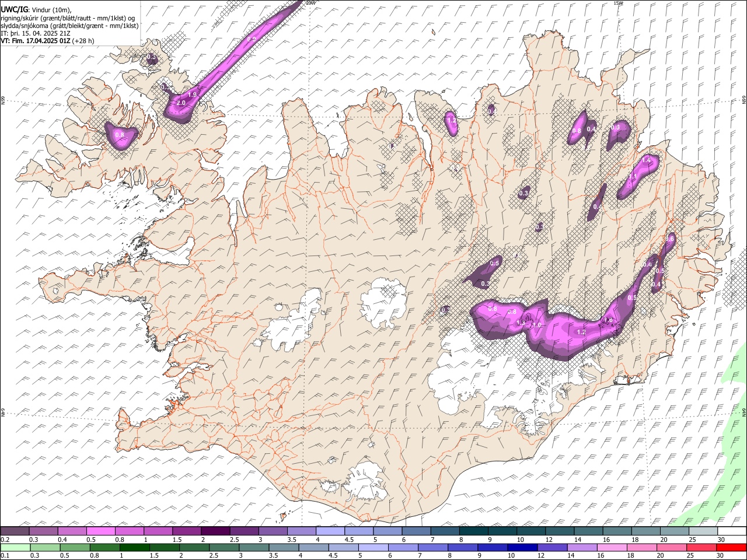
Task: Select the pale grey swatch between 25 and 30
Action: 703,531
